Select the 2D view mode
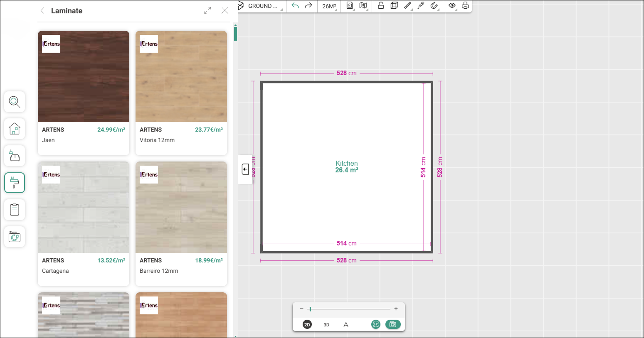 pos(307,325)
